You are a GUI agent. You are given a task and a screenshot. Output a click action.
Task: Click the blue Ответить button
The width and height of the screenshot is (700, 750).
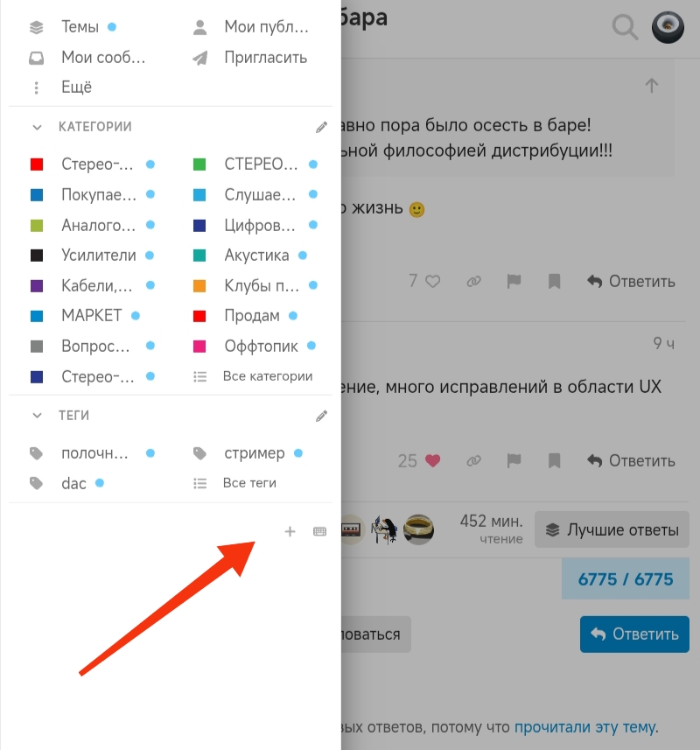[634, 634]
